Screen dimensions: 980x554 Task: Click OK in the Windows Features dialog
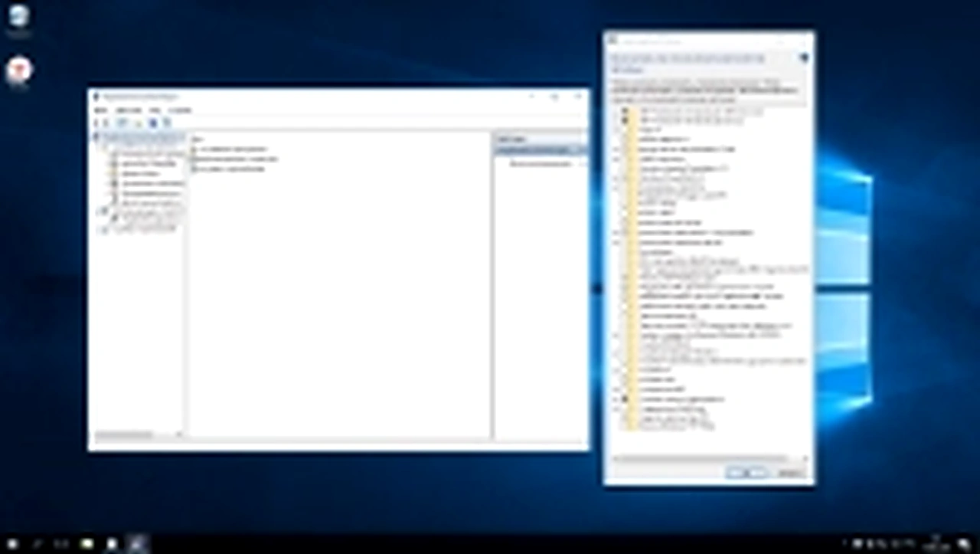746,473
